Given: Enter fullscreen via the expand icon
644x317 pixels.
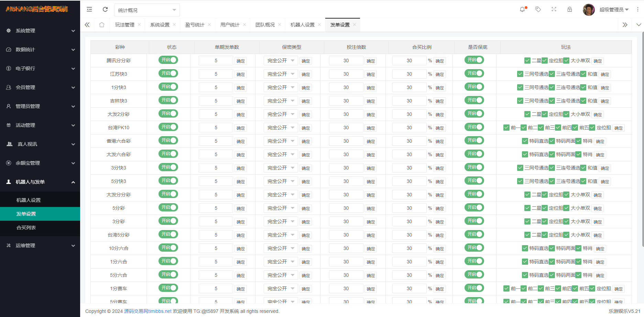Looking at the screenshot, I should click(x=554, y=9).
